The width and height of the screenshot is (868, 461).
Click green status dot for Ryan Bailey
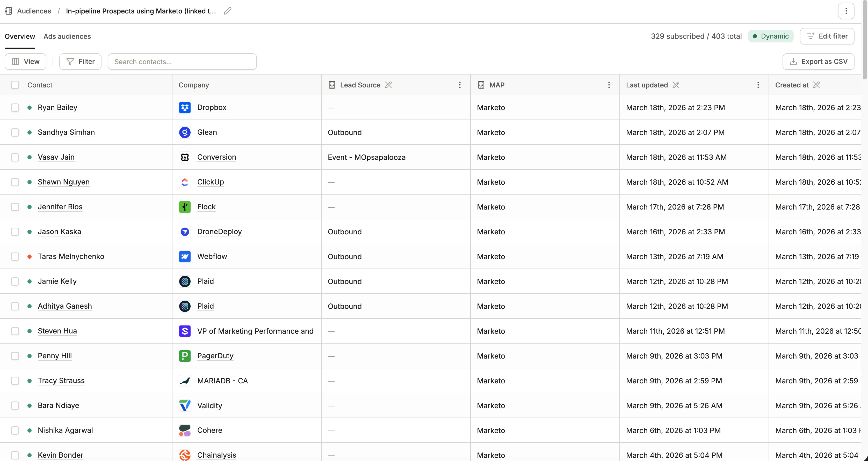[30, 107]
